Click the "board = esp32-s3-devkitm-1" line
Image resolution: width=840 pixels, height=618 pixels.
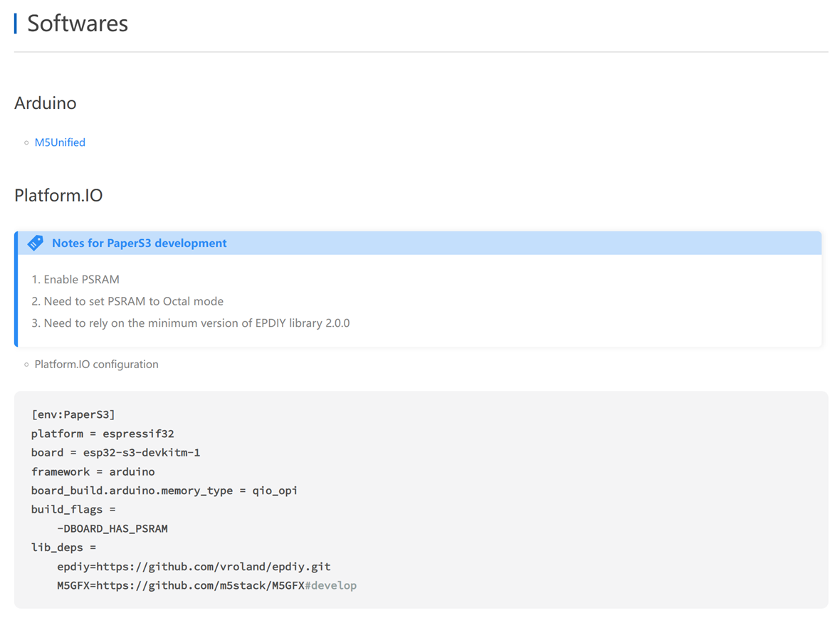click(x=115, y=453)
